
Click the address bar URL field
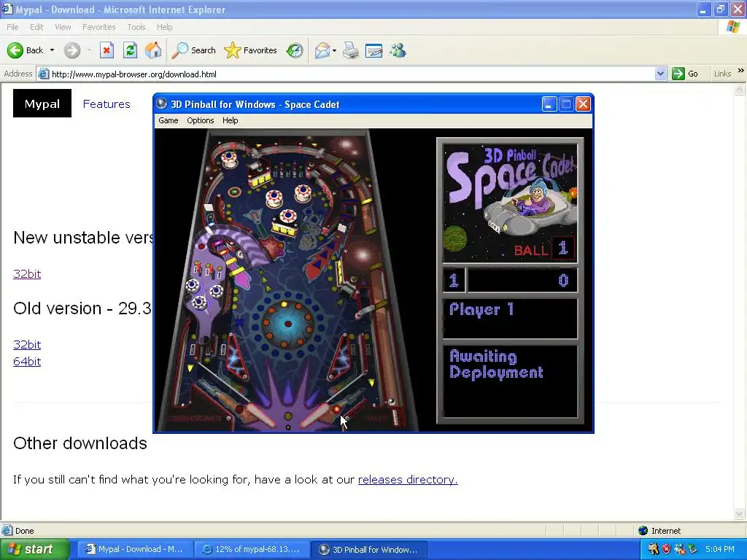click(x=352, y=74)
